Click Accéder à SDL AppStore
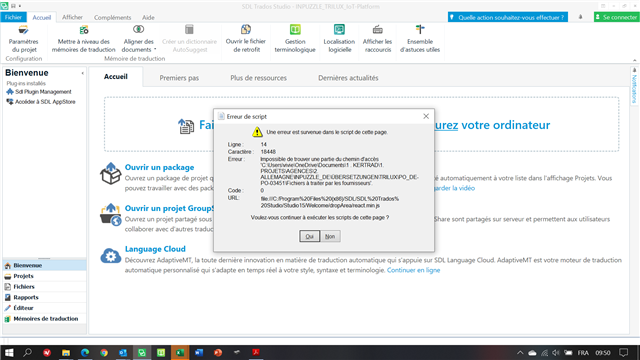Viewport: 640px width, 360px height. [41, 102]
